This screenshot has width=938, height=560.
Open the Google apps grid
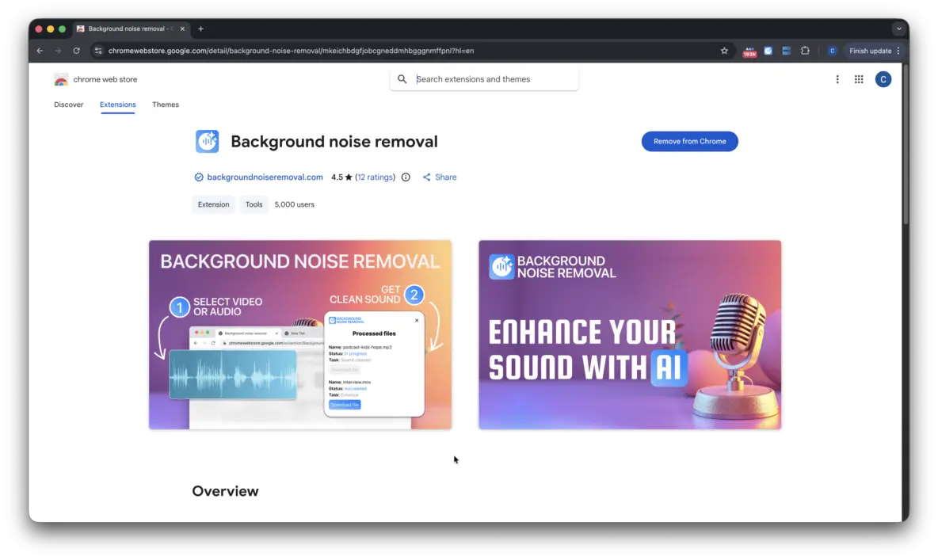[x=859, y=79]
